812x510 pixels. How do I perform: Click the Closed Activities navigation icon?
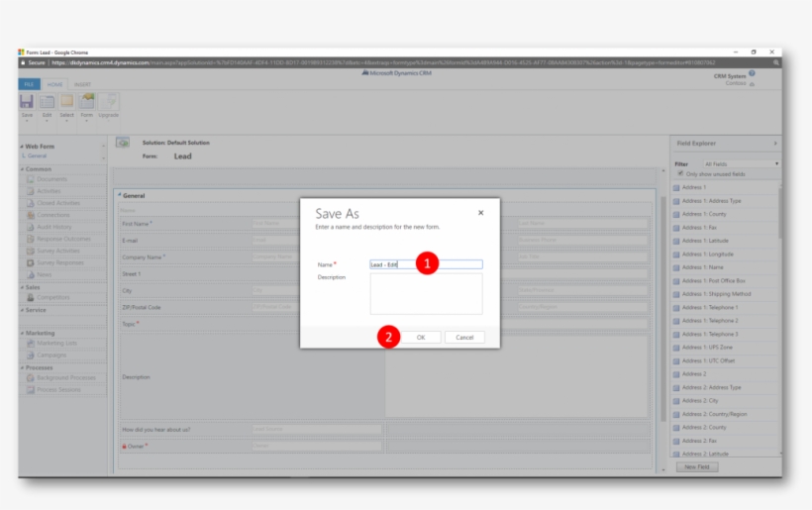tap(31, 203)
